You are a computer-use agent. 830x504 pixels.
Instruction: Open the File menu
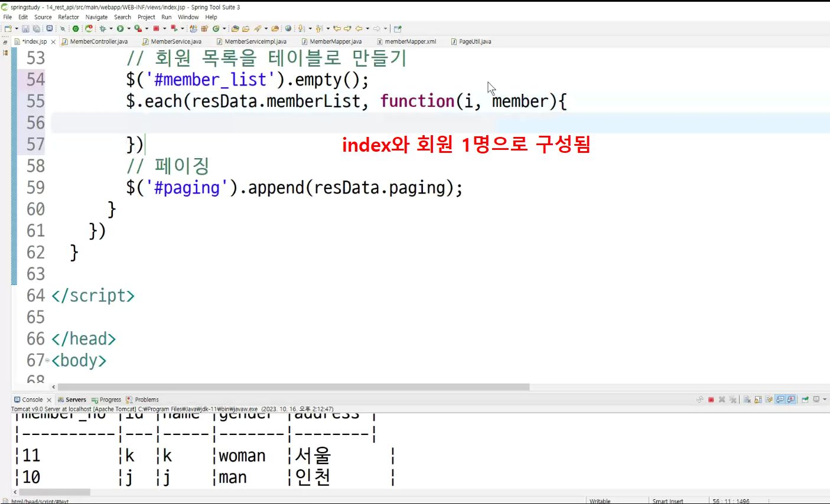point(8,17)
